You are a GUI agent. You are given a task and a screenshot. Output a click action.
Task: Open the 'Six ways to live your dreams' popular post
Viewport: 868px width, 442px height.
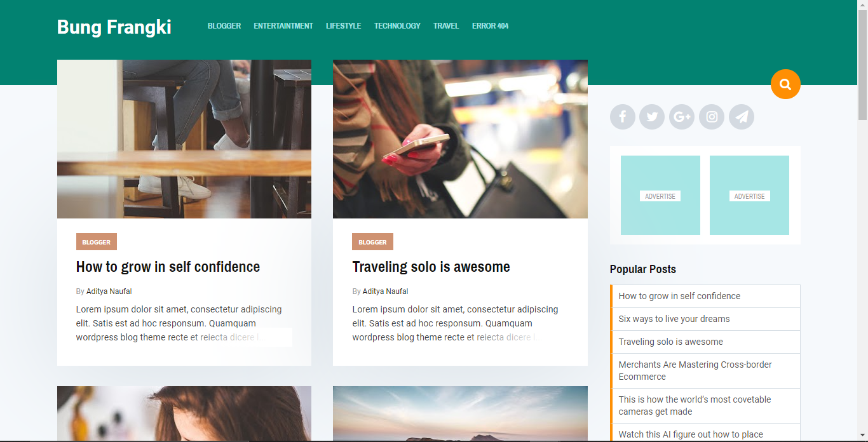(674, 319)
